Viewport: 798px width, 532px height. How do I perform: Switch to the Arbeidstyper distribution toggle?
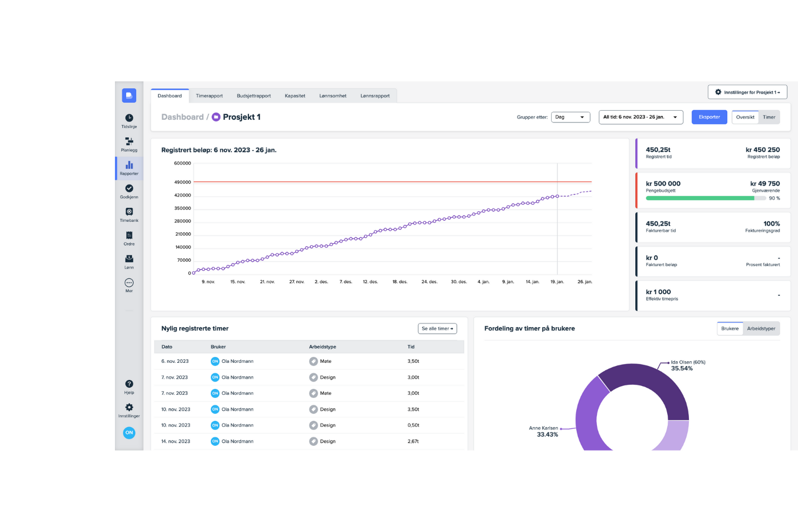(761, 328)
